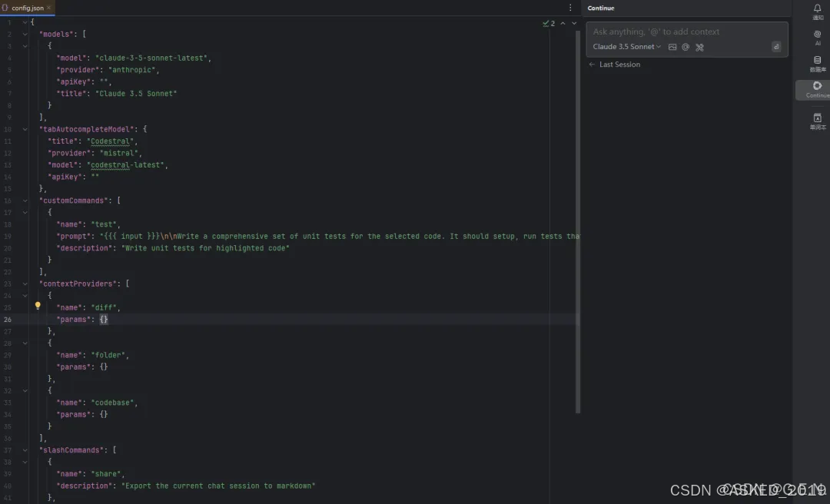Collapse the "contextProviders" fold arrow
830x504 pixels.
25,283
